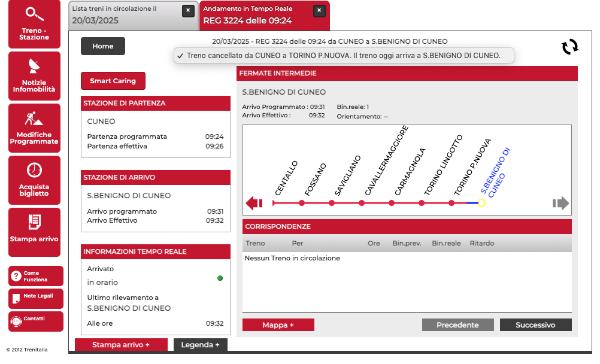The height and width of the screenshot is (364, 600).
Task: Click the Smart Caring button
Action: [x=113, y=81]
